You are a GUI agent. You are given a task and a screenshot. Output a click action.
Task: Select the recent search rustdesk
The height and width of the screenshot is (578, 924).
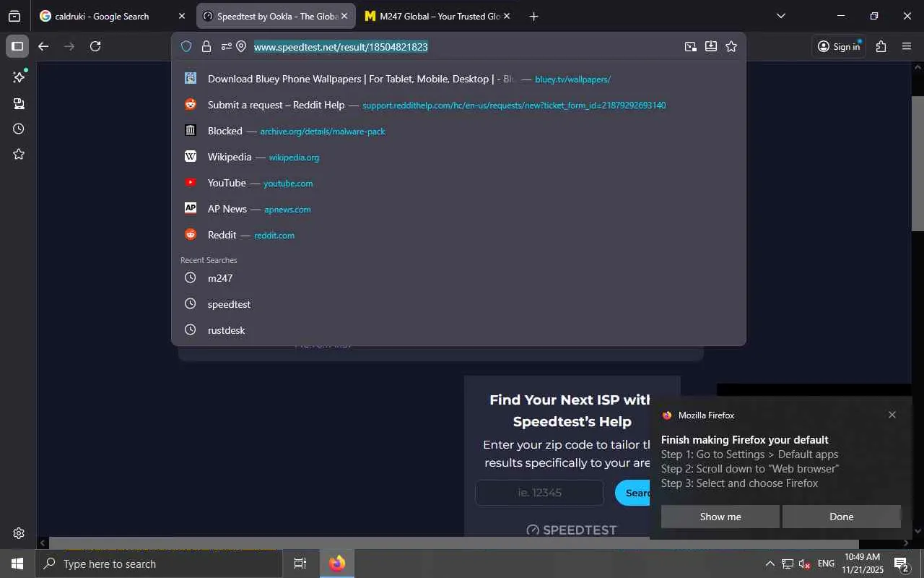tap(458, 330)
